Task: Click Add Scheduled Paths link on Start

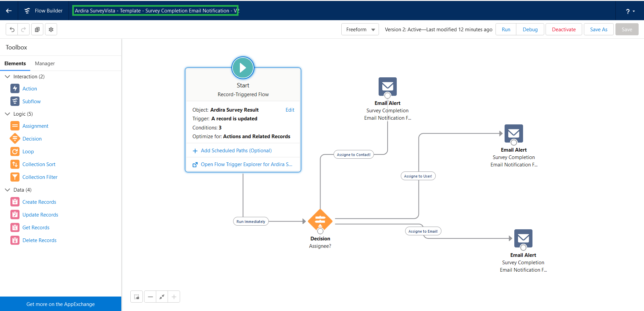Action: pyautogui.click(x=236, y=150)
